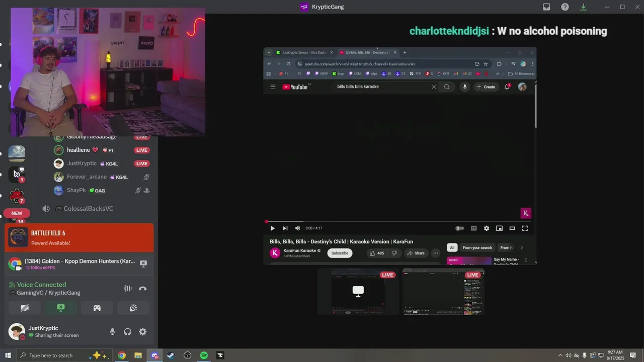The width and height of the screenshot is (644, 362).
Task: Open Steam from the Windows taskbar
Action: tap(171, 355)
